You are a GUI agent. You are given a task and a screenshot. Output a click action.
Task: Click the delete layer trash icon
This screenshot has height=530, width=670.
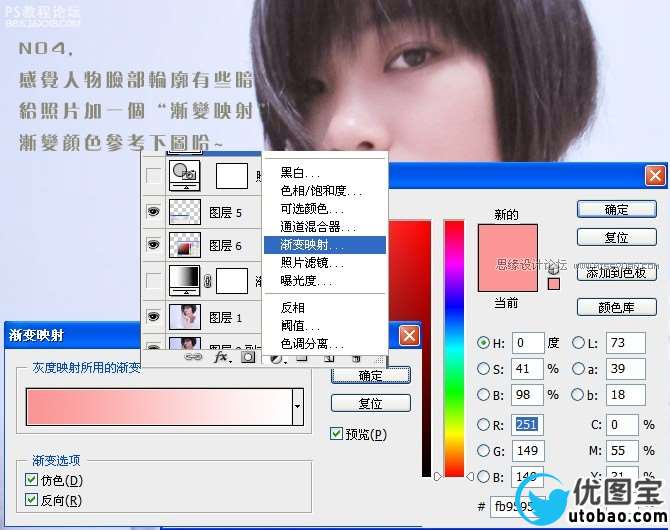pyautogui.click(x=356, y=358)
